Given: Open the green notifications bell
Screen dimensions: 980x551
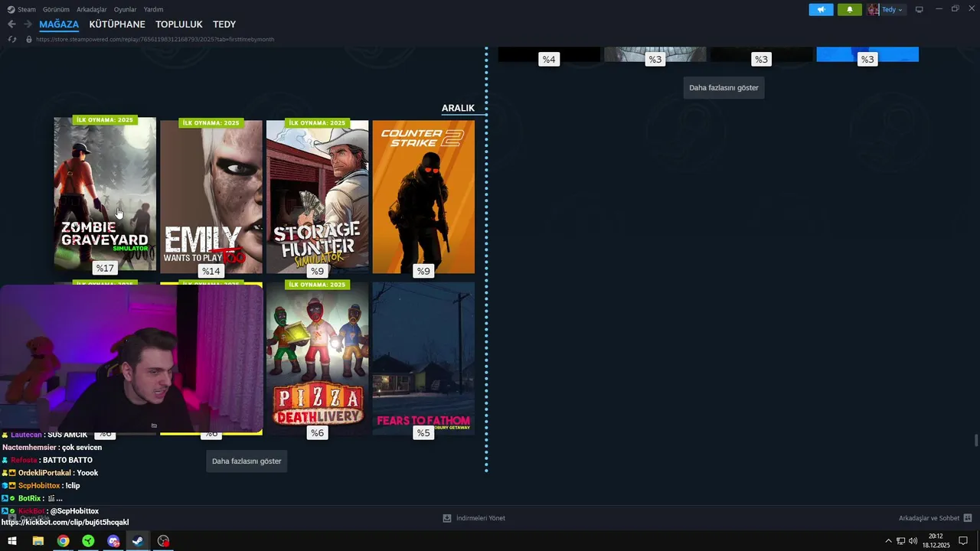Looking at the screenshot, I should [849, 10].
